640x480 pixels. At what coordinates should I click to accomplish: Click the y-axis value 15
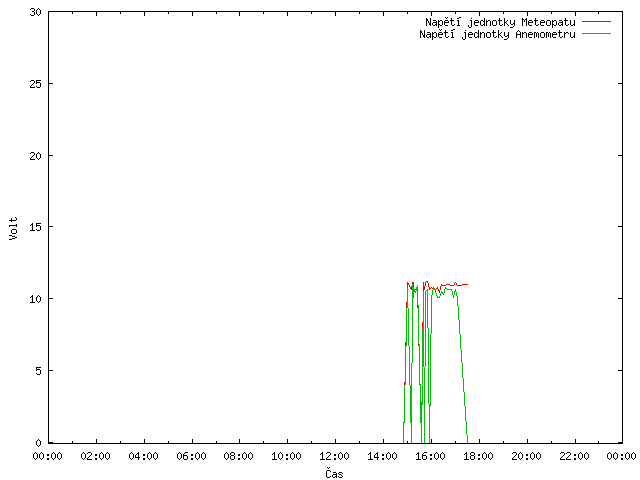[36, 227]
